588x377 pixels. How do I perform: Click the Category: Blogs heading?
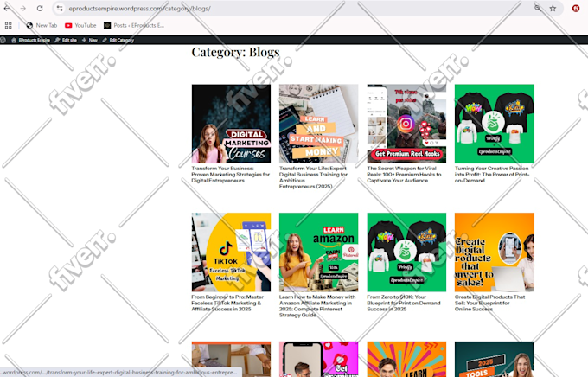(x=235, y=52)
